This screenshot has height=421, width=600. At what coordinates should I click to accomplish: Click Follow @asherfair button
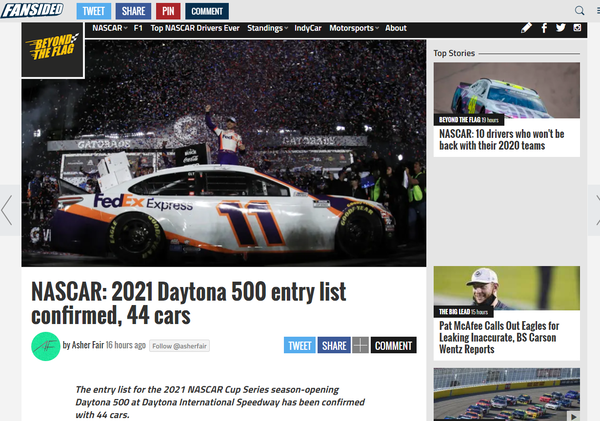pos(179,346)
